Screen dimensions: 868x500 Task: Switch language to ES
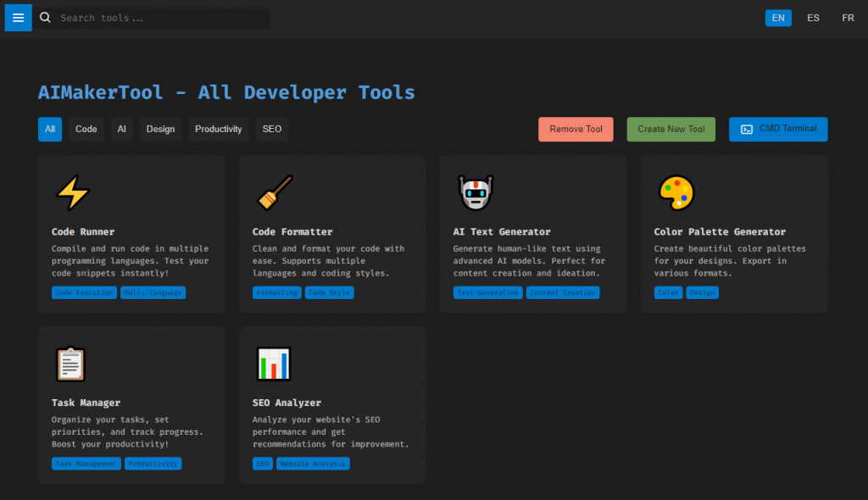click(813, 18)
